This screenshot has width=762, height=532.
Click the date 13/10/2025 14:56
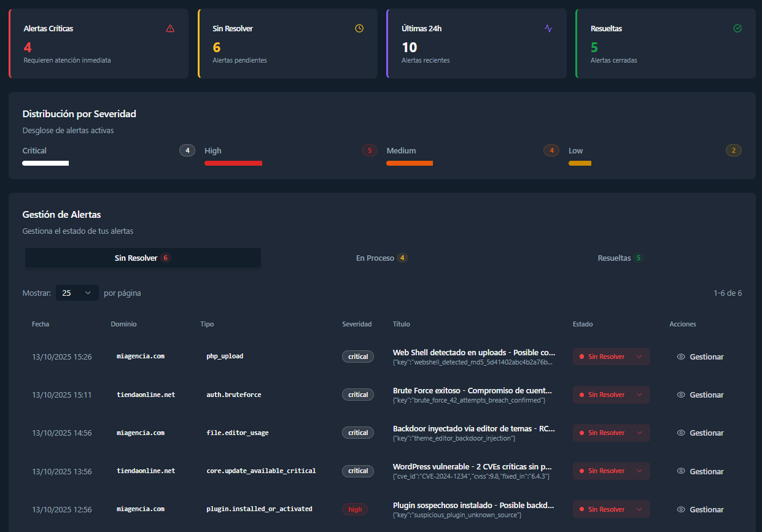[x=62, y=433]
